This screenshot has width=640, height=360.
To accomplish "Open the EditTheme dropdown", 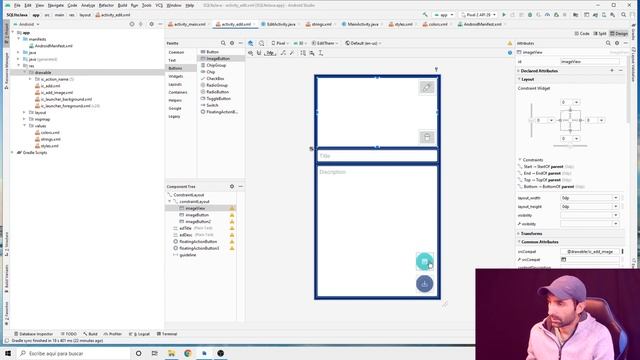I will point(325,43).
